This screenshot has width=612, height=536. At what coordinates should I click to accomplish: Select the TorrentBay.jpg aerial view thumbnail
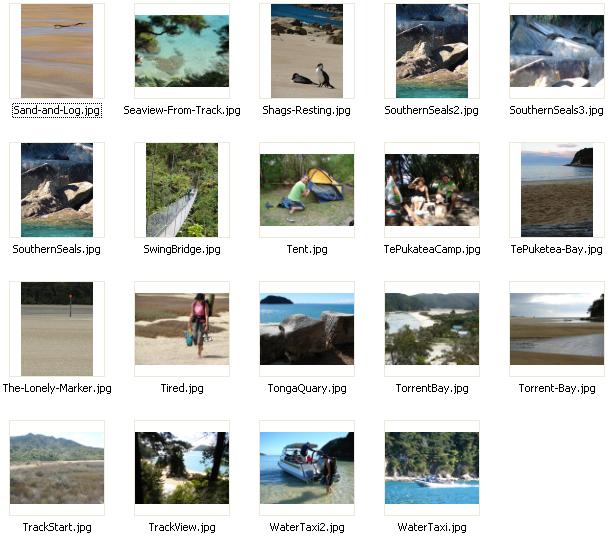[x=432, y=329]
